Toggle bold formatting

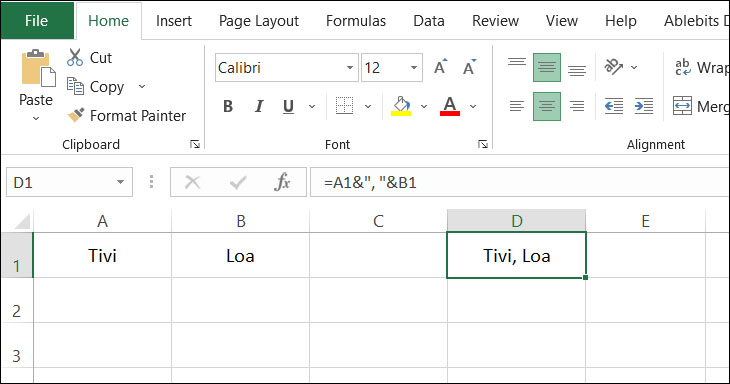pos(228,106)
